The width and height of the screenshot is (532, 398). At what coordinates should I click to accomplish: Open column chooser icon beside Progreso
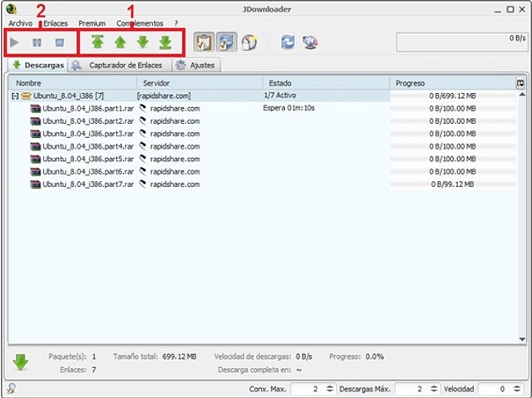[x=520, y=83]
